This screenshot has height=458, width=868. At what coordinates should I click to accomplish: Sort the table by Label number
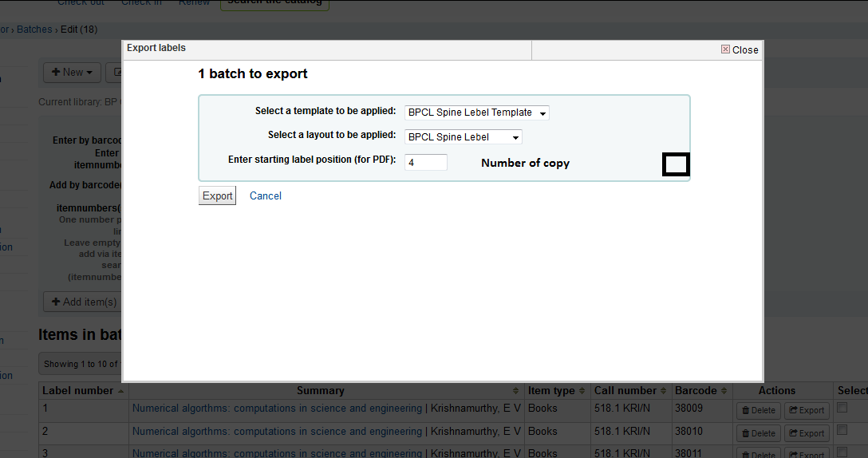[x=83, y=391]
